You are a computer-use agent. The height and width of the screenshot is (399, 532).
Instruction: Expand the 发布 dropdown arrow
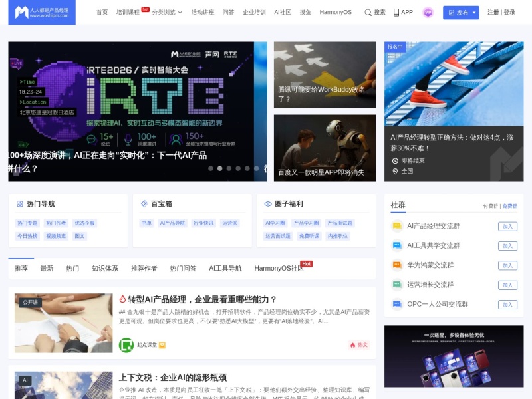(x=474, y=13)
